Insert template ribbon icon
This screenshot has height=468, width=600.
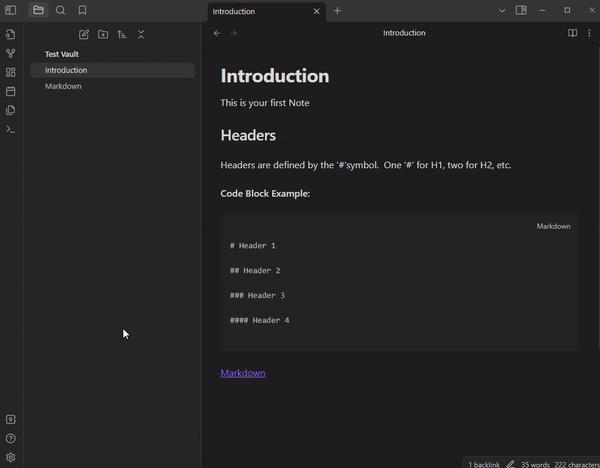pyautogui.click(x=11, y=110)
